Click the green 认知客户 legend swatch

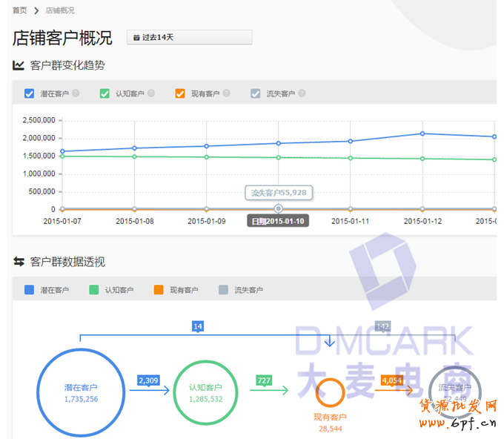click(x=94, y=290)
